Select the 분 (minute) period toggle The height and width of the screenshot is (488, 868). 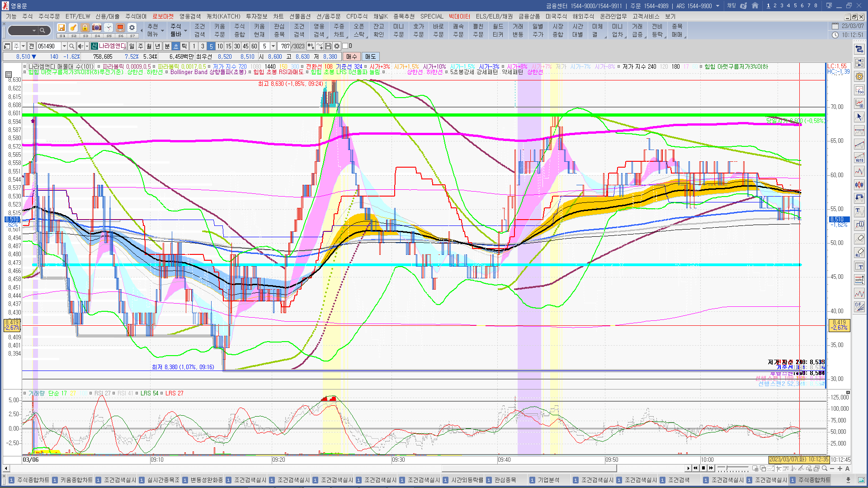167,46
